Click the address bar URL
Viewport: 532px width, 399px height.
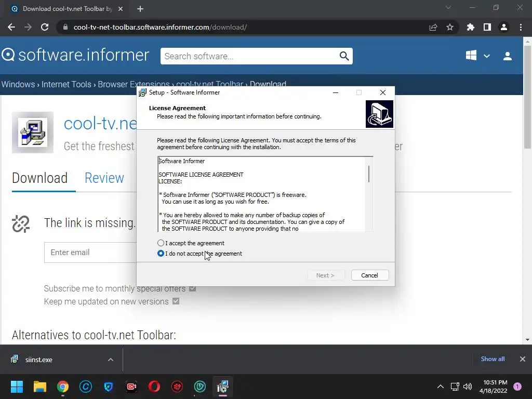(x=160, y=27)
